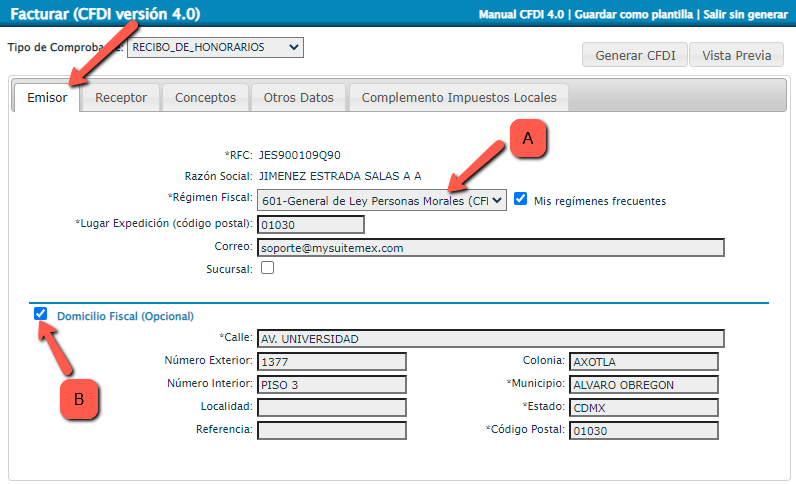Click the Vista Previa button
The width and height of the screenshot is (796, 484).
pos(736,55)
